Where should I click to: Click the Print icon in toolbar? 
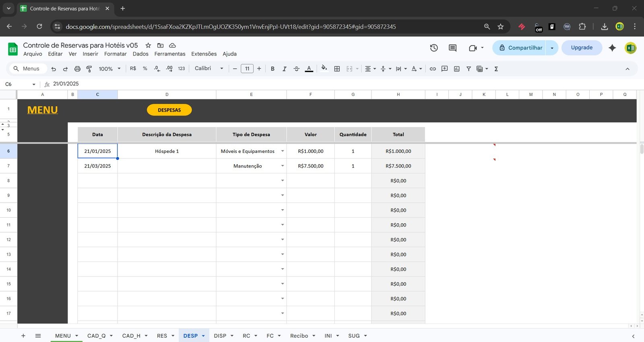(x=77, y=69)
